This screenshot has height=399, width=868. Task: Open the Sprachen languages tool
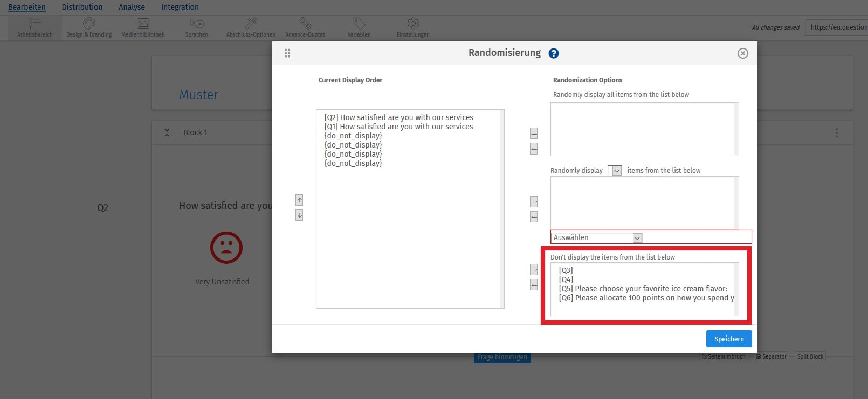click(x=197, y=27)
